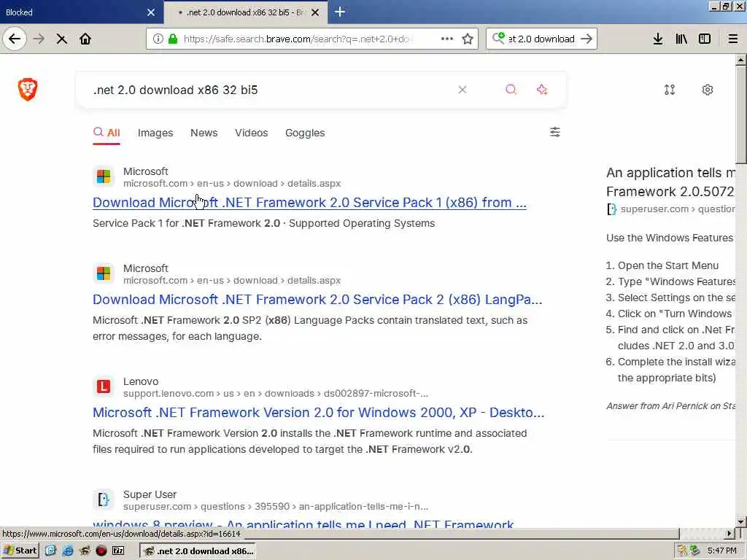The height and width of the screenshot is (560, 747).
Task: Go back with the browser back arrow
Action: coord(15,39)
